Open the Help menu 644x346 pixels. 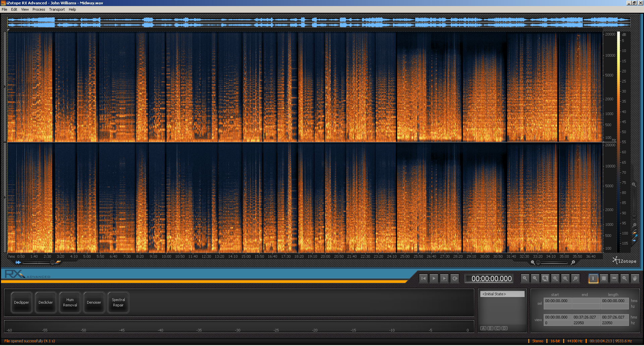pyautogui.click(x=72, y=9)
